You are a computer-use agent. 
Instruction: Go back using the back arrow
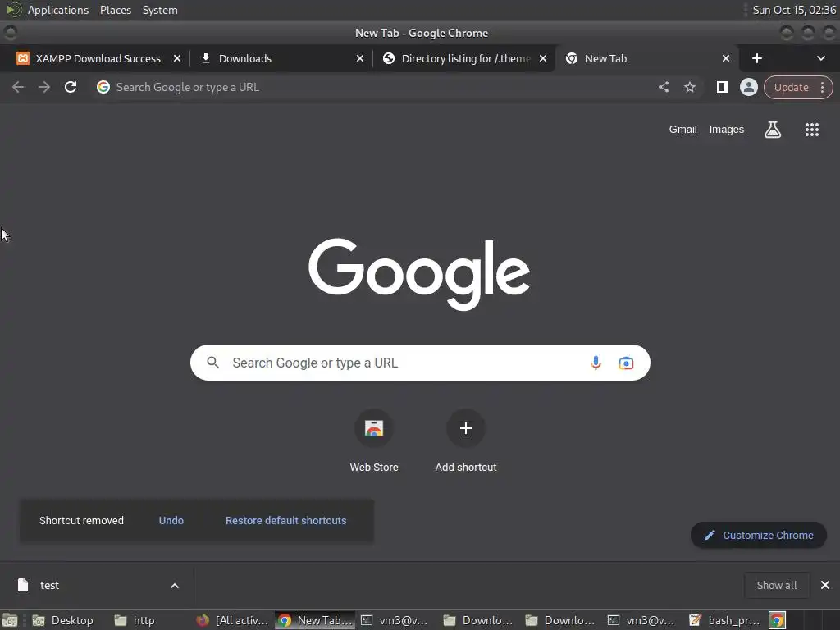pos(18,87)
